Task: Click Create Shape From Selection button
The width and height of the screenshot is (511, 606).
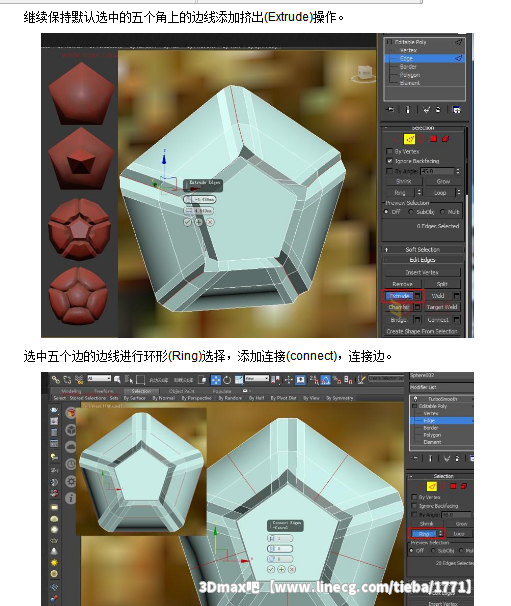Action: (x=422, y=331)
